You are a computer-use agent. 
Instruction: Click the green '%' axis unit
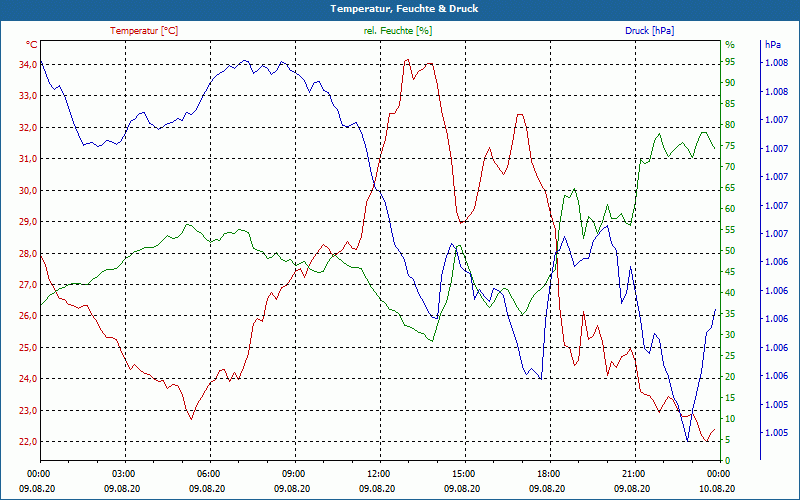coord(730,45)
